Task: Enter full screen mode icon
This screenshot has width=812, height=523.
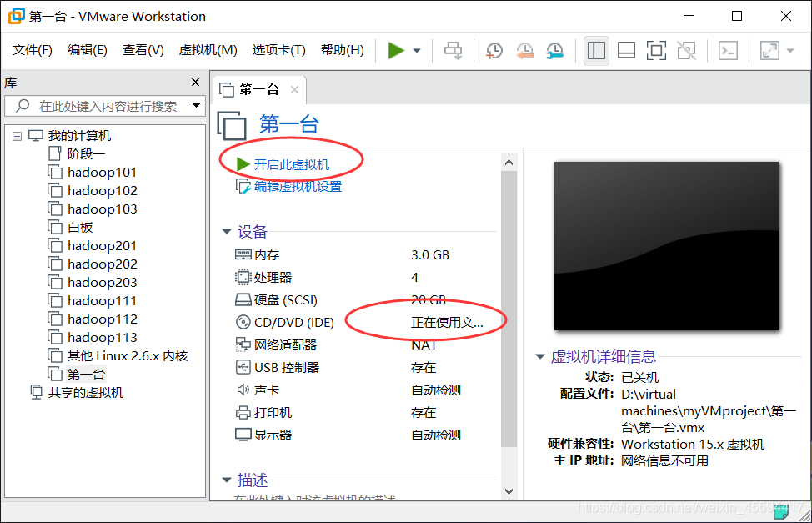Action: pyautogui.click(x=656, y=50)
